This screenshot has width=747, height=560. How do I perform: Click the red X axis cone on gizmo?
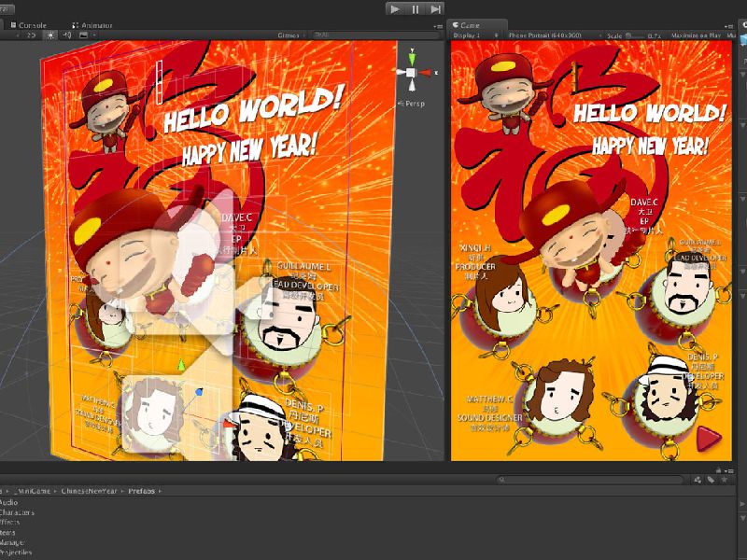pyautogui.click(x=426, y=72)
